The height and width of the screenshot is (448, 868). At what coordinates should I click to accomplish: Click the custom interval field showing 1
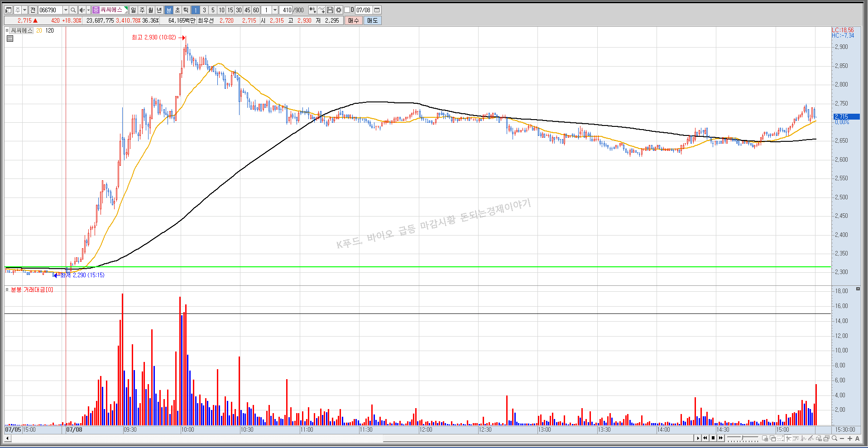coord(266,10)
